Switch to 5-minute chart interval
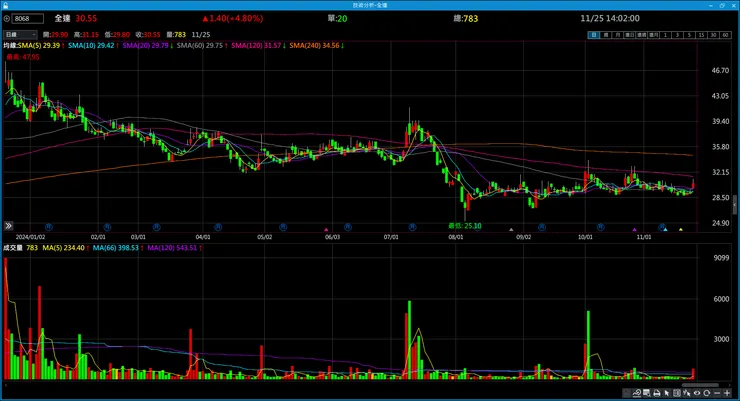The image size is (740, 401). (x=689, y=35)
